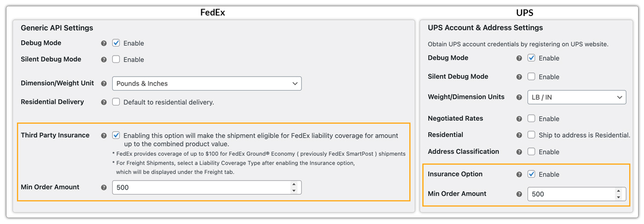
Task: Click the FedEx Min Order Amount field
Action: click(207, 188)
